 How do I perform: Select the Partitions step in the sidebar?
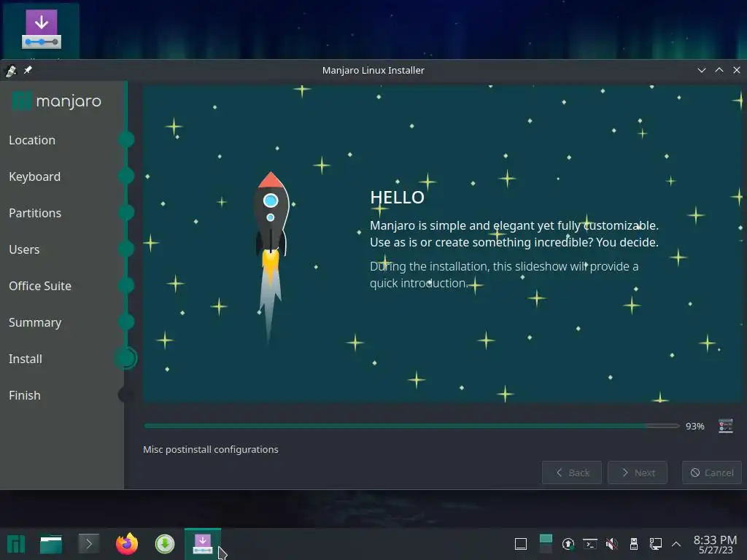[x=35, y=213]
